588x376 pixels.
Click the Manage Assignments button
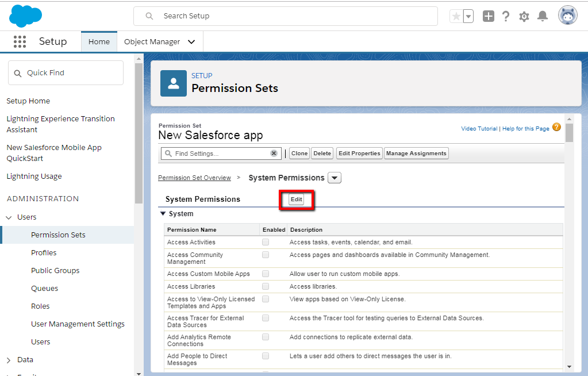click(416, 153)
